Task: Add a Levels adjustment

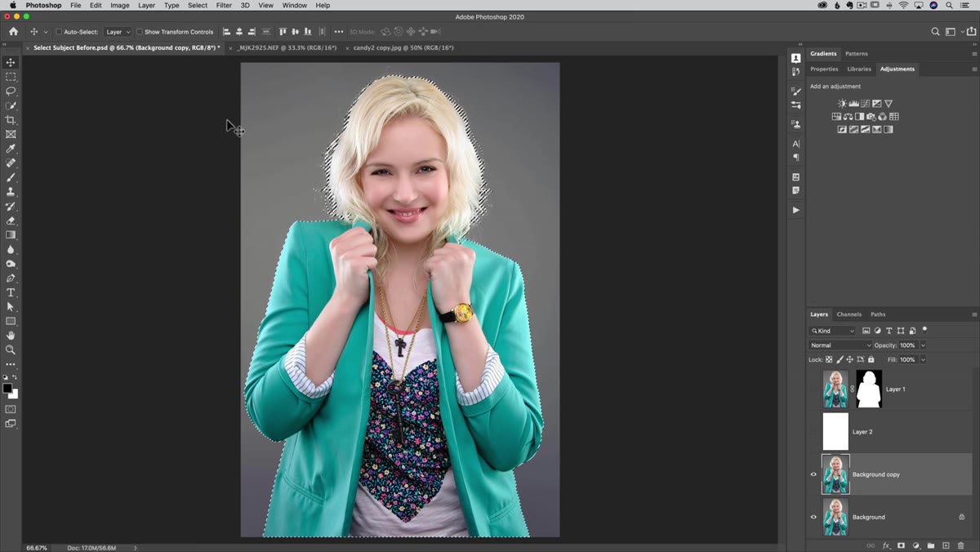Action: pyautogui.click(x=853, y=104)
